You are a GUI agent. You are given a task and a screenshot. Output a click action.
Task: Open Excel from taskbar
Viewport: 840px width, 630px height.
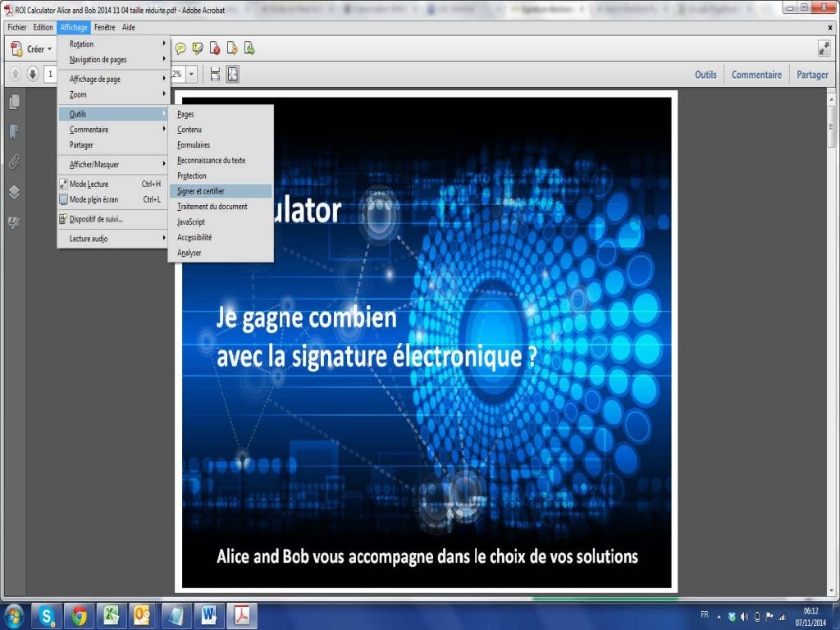click(x=112, y=616)
